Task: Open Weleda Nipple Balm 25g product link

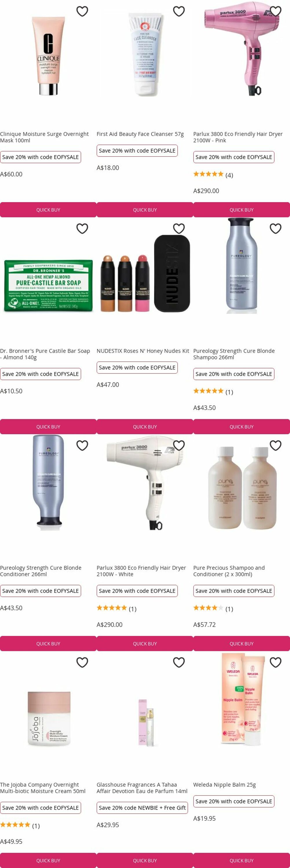Action: tap(225, 784)
